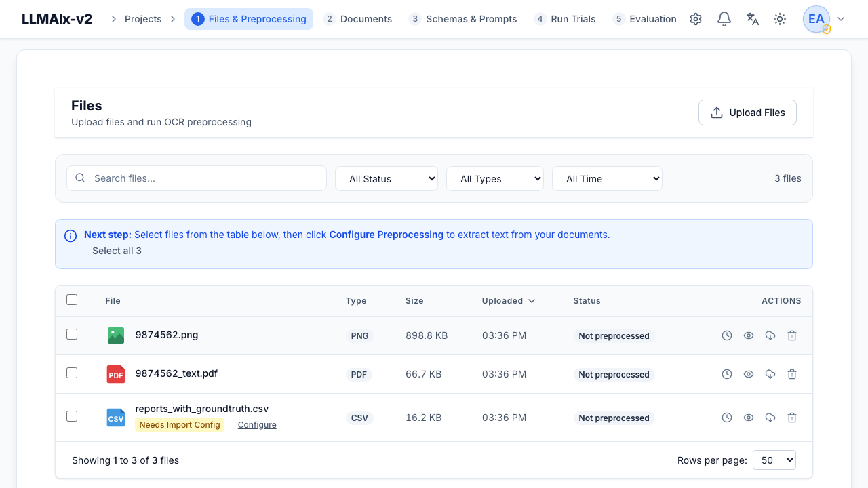The image size is (868, 488).
Task: Click the Upload Files button
Action: 747,113
